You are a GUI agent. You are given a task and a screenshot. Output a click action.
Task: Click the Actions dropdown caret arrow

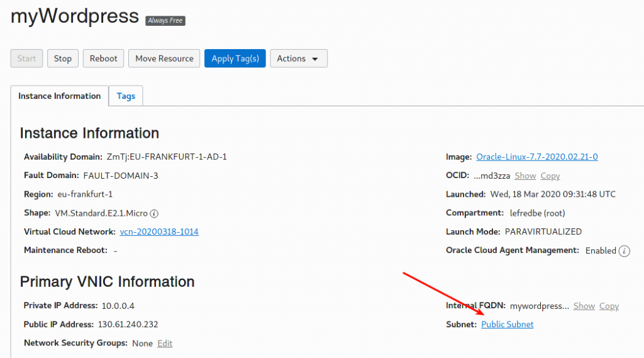pos(315,59)
